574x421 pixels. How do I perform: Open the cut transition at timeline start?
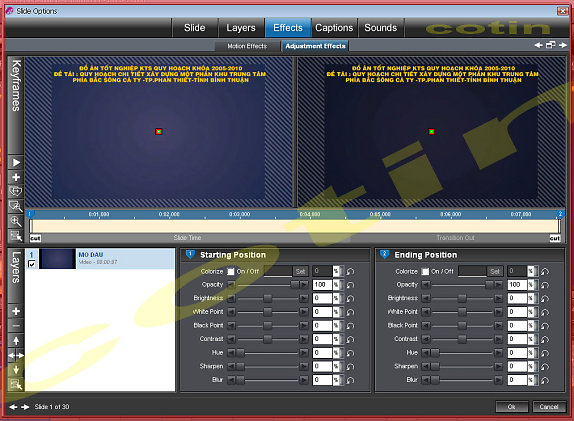(35, 238)
